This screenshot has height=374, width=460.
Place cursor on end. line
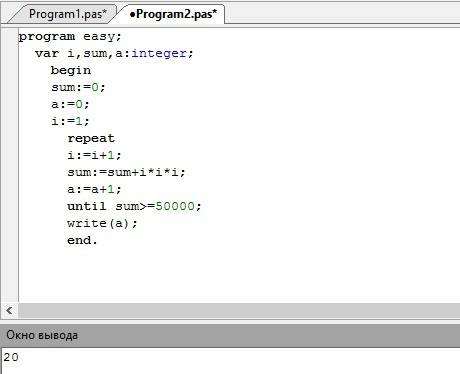82,240
